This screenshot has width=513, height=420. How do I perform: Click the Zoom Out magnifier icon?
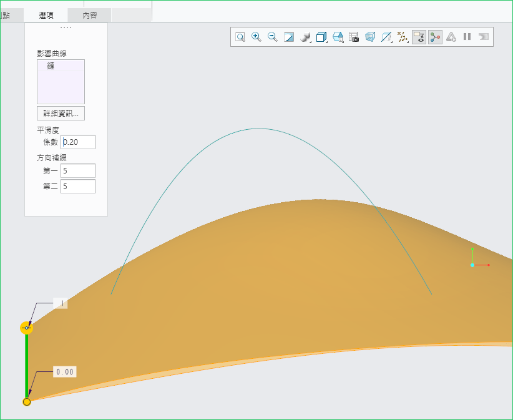click(273, 37)
